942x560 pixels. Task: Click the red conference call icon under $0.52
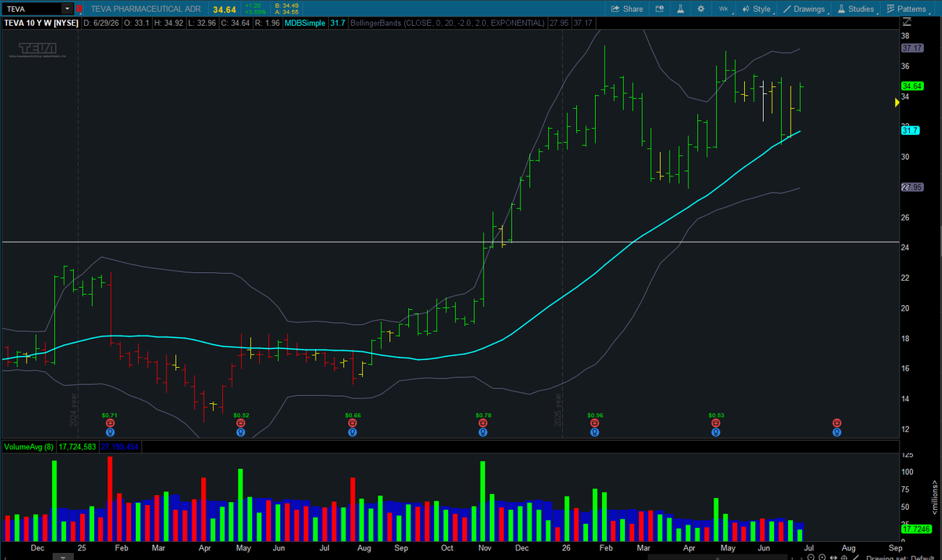click(241, 423)
